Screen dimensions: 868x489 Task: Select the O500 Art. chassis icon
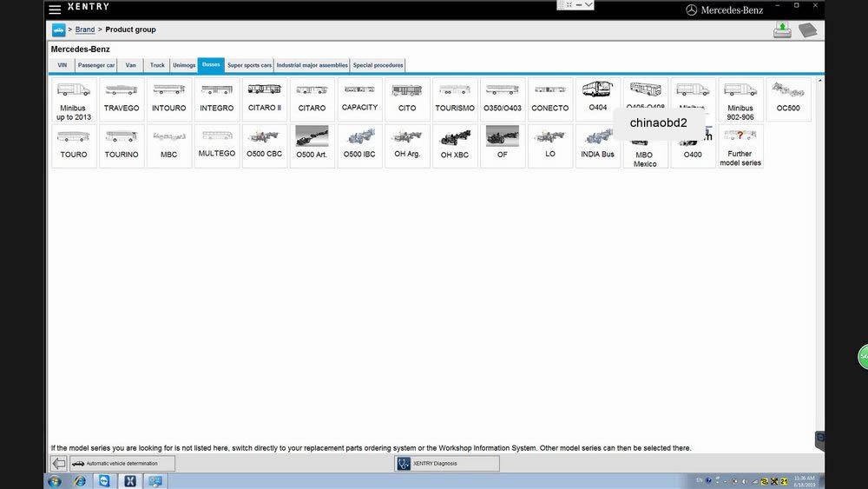(312, 145)
